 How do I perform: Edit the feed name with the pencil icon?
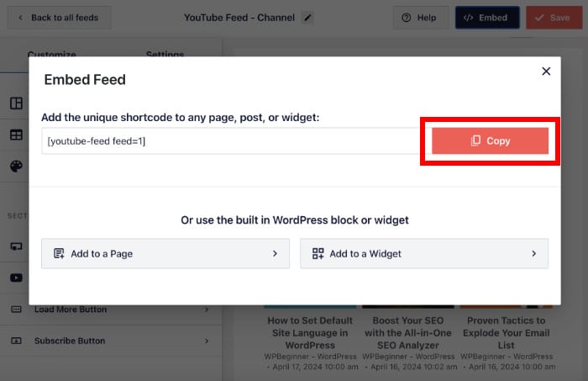(308, 18)
